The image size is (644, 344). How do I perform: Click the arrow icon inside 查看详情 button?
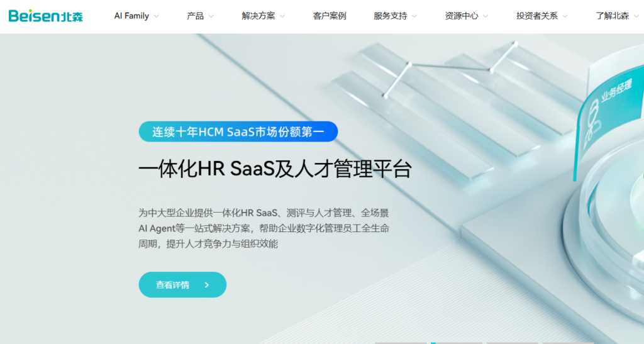[x=206, y=285]
